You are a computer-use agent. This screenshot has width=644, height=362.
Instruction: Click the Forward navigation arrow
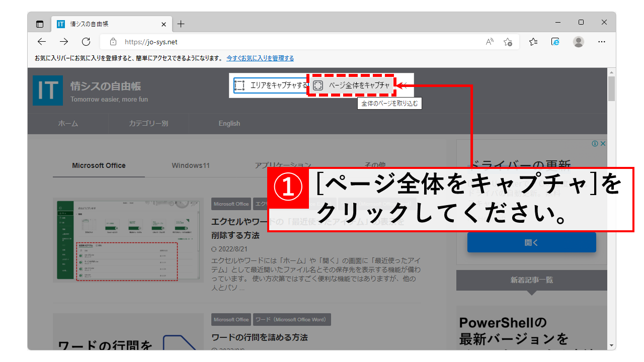tap(64, 42)
